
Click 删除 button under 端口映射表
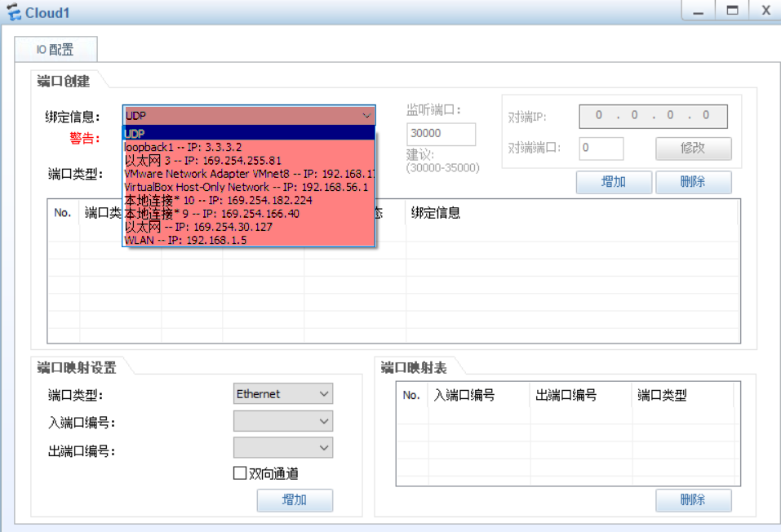(694, 499)
